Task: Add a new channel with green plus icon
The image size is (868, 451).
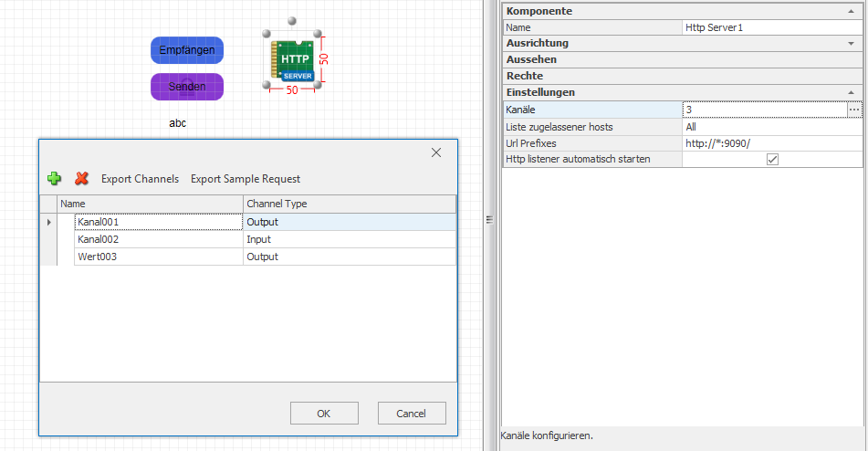Action: 54,178
